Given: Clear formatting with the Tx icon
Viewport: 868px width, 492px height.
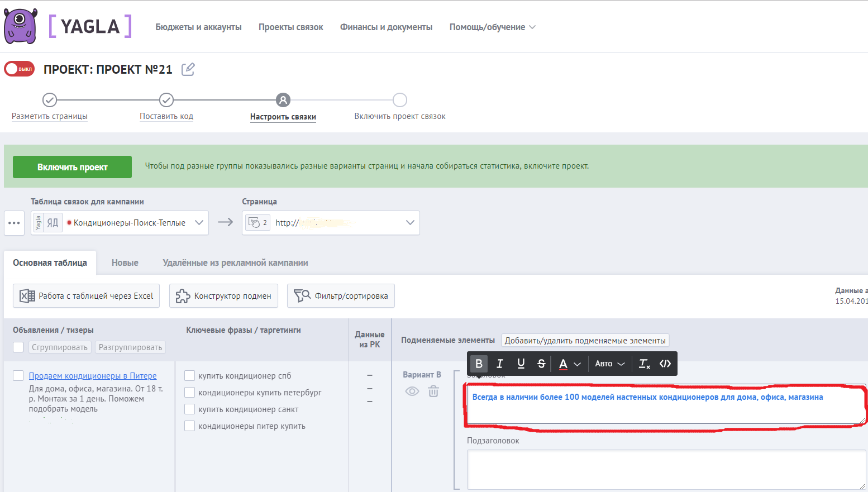Looking at the screenshot, I should [x=645, y=364].
